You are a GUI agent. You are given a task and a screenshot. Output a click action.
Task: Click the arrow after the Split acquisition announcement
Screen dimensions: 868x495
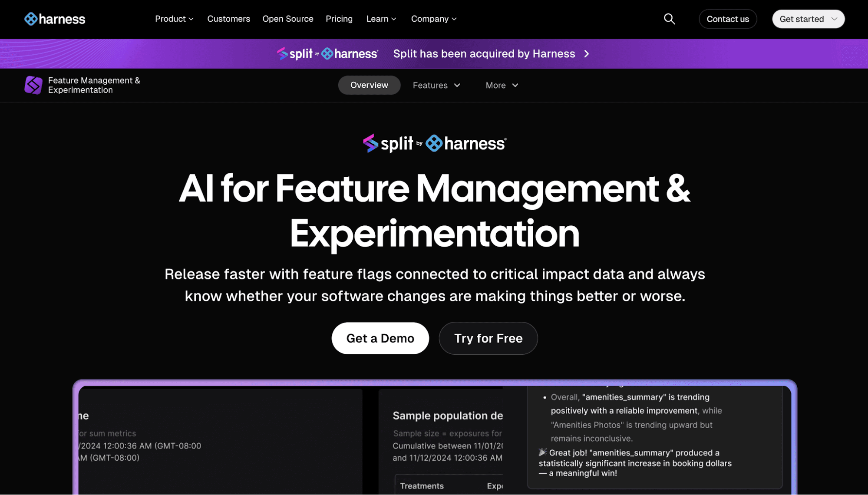point(587,54)
